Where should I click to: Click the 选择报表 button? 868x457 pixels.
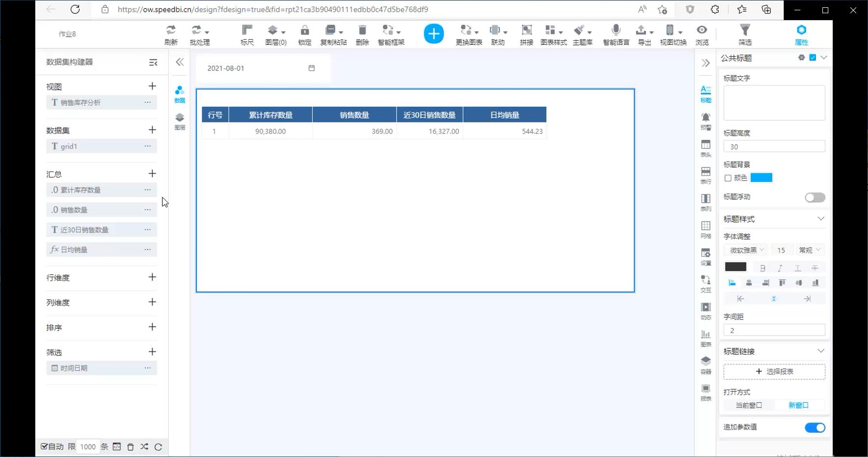click(774, 371)
